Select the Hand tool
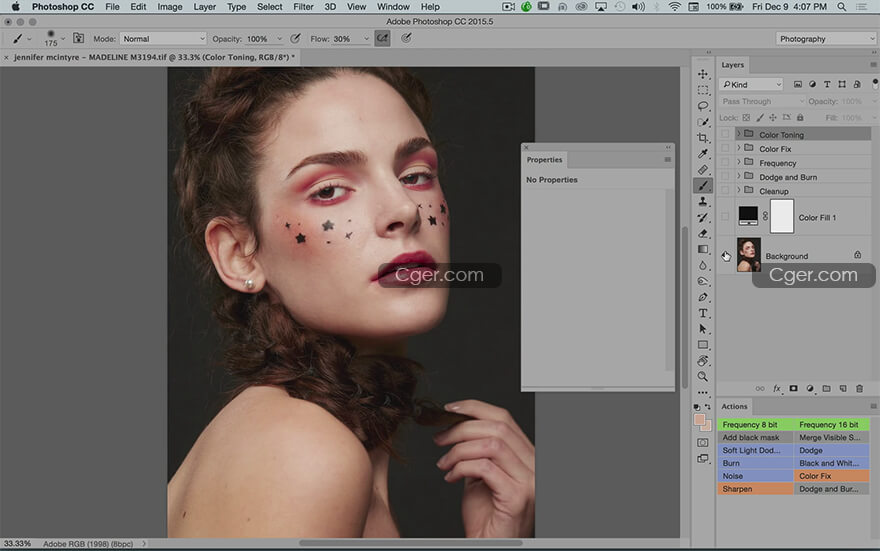Screen dimensions: 880x551 pyautogui.click(x=703, y=361)
